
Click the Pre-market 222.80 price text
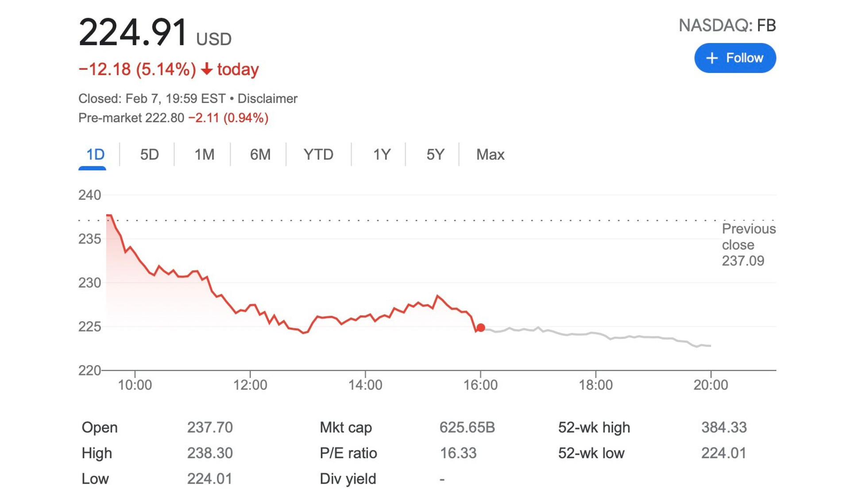coord(131,118)
